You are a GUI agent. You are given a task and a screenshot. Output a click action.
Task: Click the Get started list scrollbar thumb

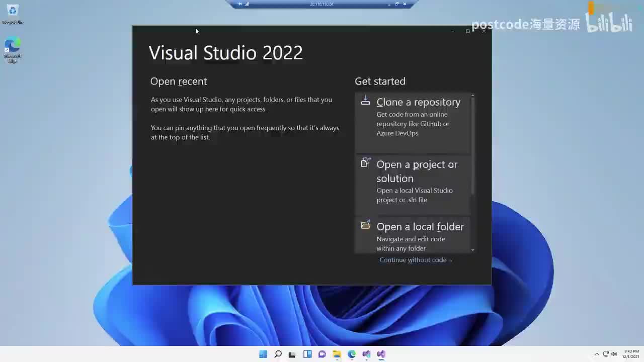click(472, 146)
